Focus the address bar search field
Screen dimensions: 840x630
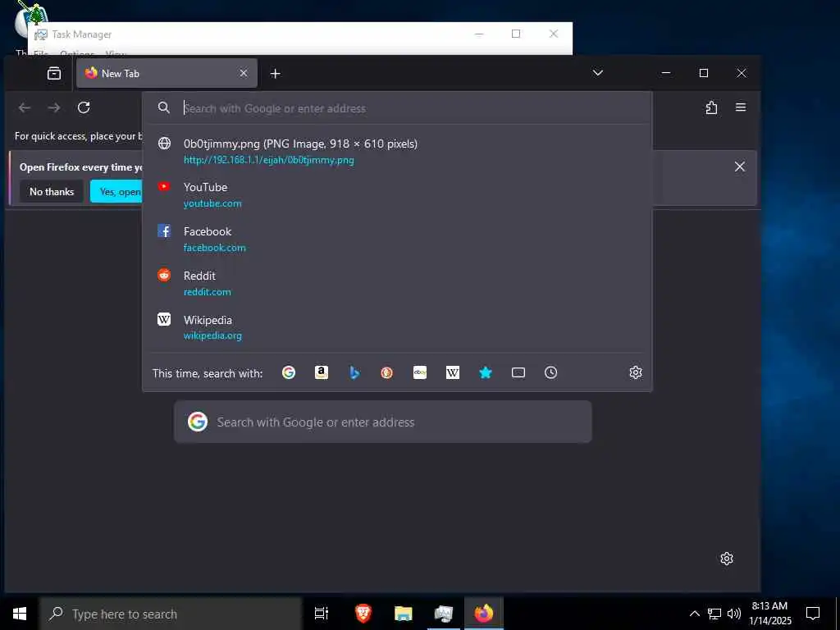[398, 108]
